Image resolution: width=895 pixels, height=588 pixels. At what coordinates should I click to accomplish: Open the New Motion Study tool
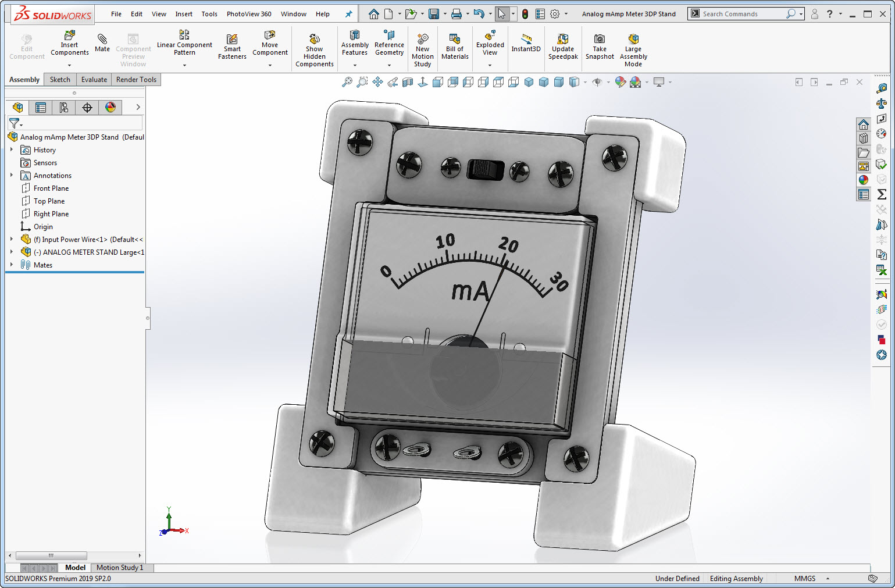coord(423,39)
